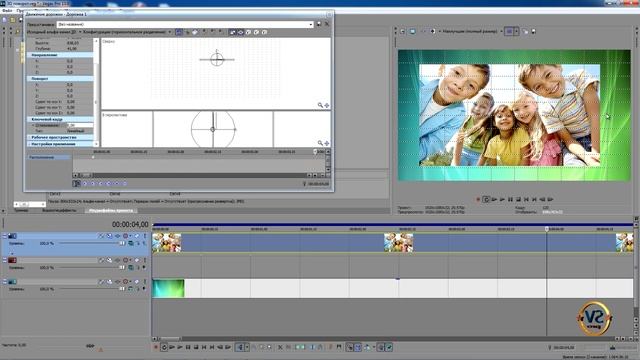Viewport: 640px width, 360px height.
Task: Open Track FX on video track 3
Action: click(117, 282)
